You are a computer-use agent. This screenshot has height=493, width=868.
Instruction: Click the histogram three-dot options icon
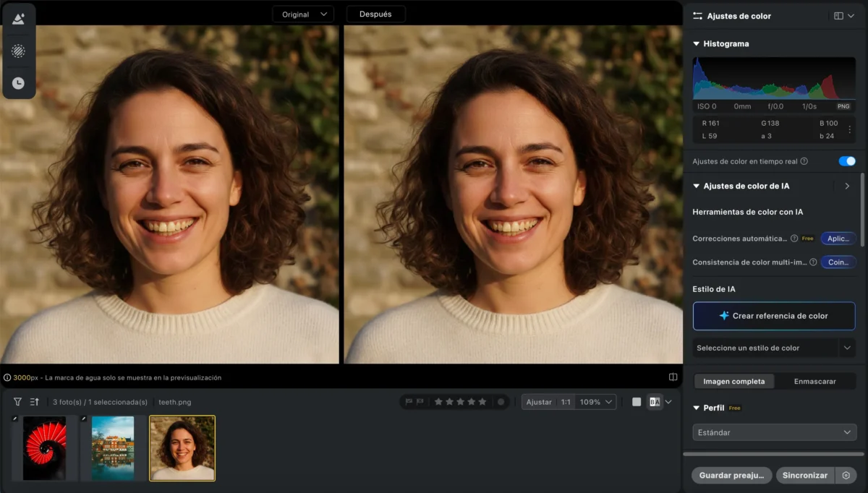tap(849, 129)
